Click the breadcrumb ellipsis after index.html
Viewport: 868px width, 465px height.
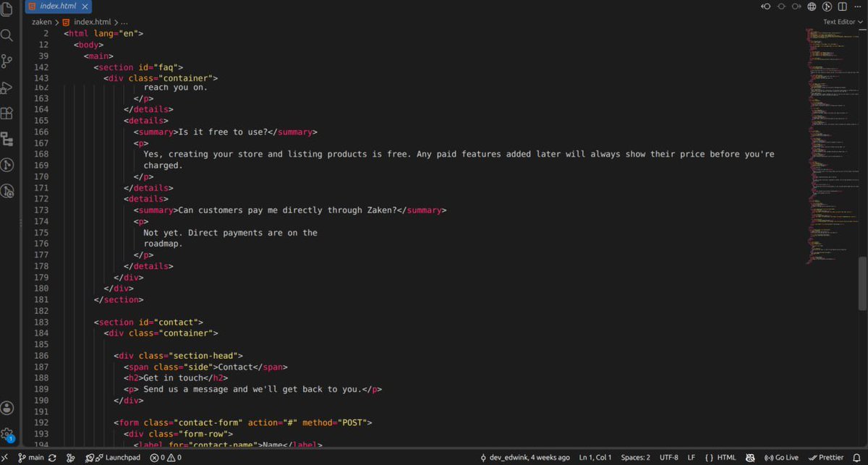pos(124,22)
